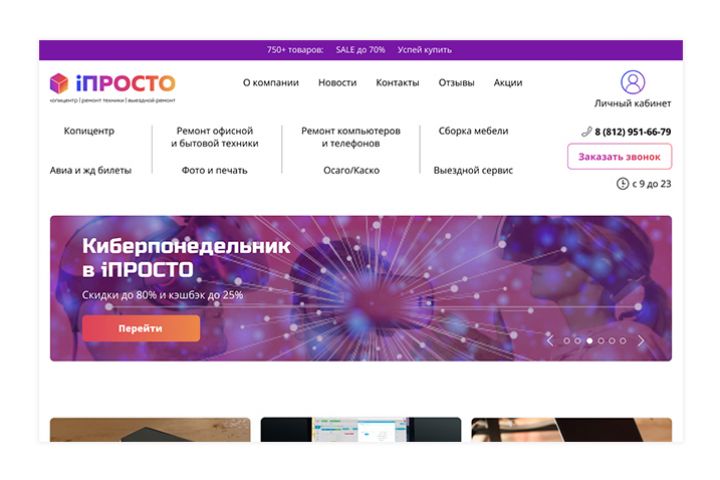
Task: Open the Сборка мебели link
Action: 473,131
